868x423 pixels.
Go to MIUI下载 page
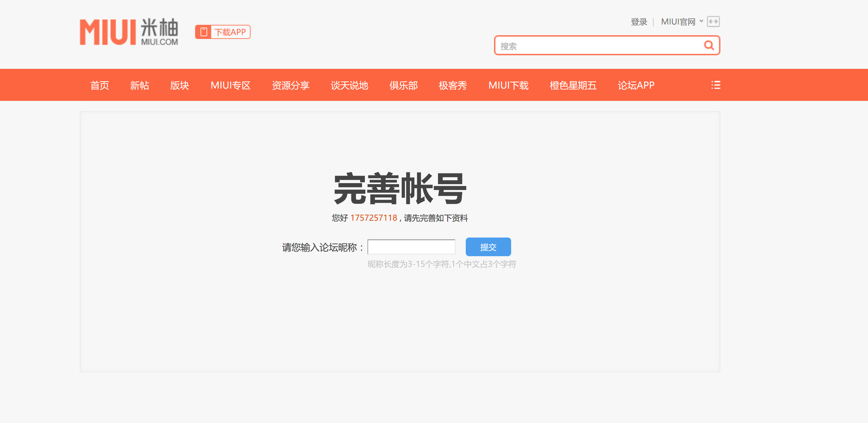click(x=508, y=85)
